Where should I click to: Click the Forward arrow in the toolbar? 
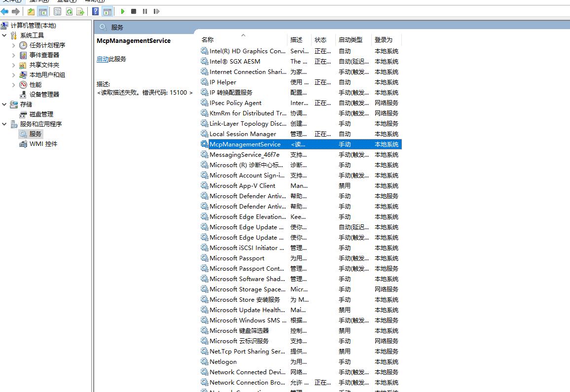(x=16, y=12)
